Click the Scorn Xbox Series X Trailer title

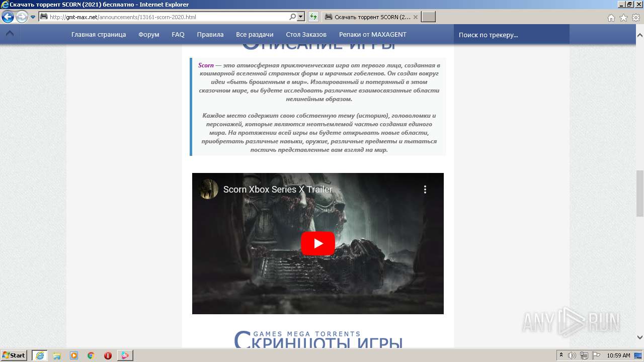coord(278,190)
